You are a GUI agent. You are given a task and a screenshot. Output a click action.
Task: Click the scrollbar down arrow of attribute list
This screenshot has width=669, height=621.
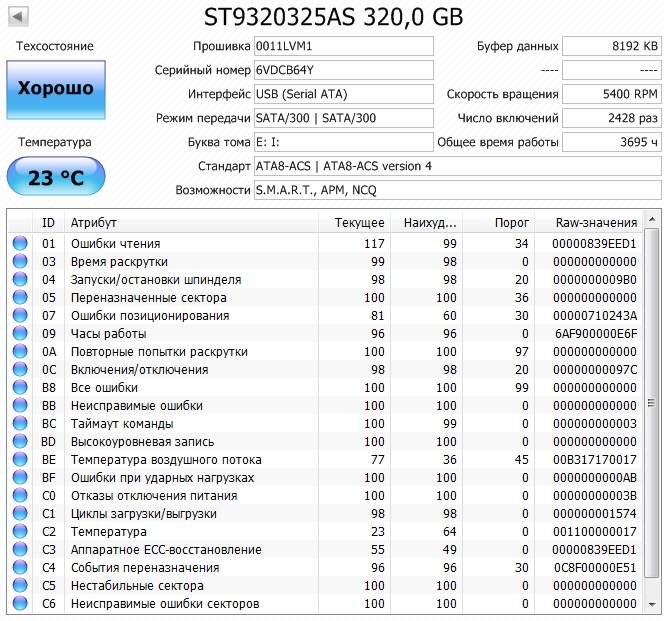pos(652,604)
